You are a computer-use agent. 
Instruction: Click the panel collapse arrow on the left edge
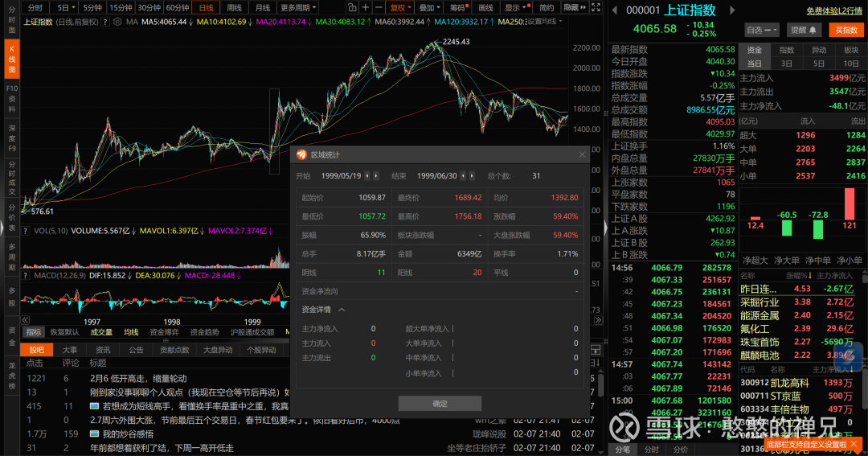tap(2, 228)
